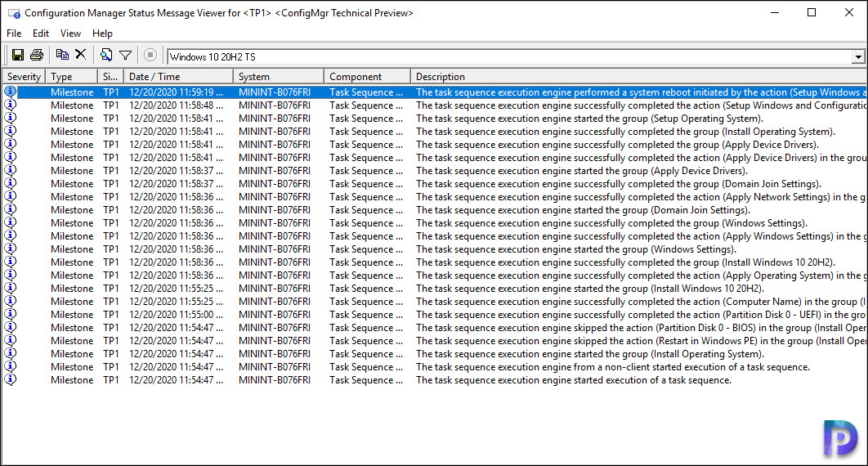Image resolution: width=868 pixels, height=466 pixels.
Task: Click the 12/20/2020 11:55:00 date cell
Action: tap(176, 315)
